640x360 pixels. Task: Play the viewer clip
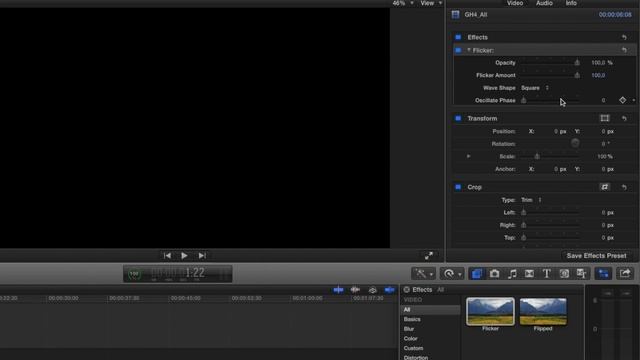(184, 256)
